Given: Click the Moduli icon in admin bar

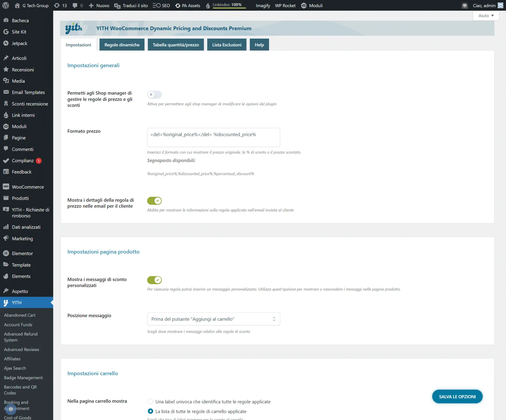Looking at the screenshot, I should tap(304, 6).
